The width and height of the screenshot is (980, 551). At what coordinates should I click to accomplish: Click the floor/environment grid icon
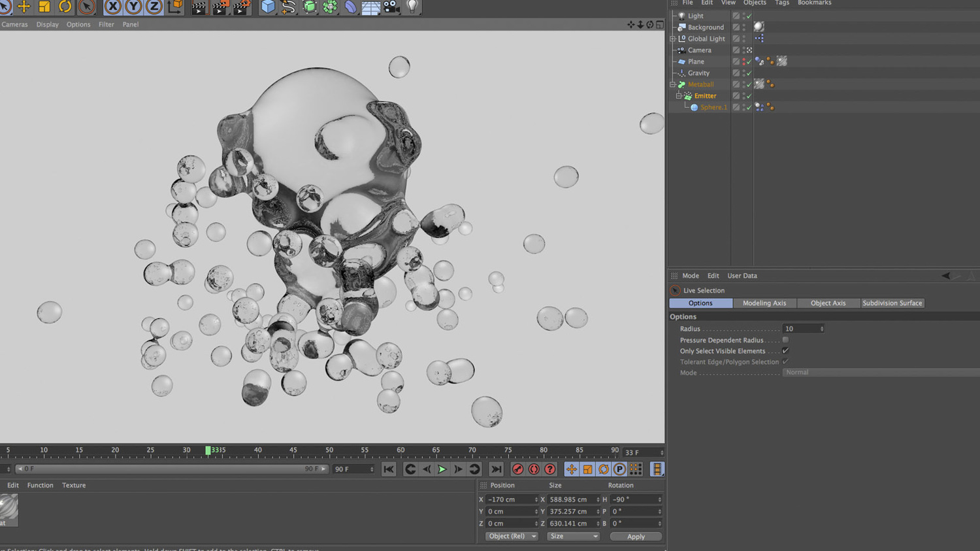[x=371, y=7]
